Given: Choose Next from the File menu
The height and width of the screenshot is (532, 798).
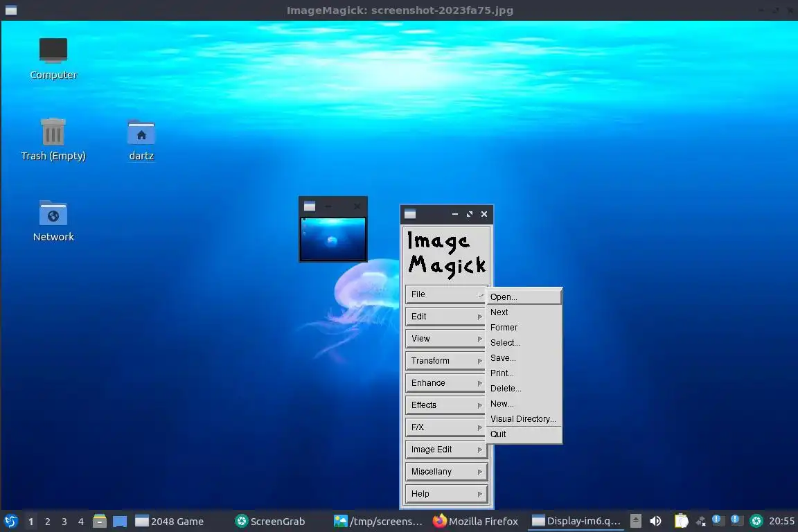Looking at the screenshot, I should [x=524, y=312].
